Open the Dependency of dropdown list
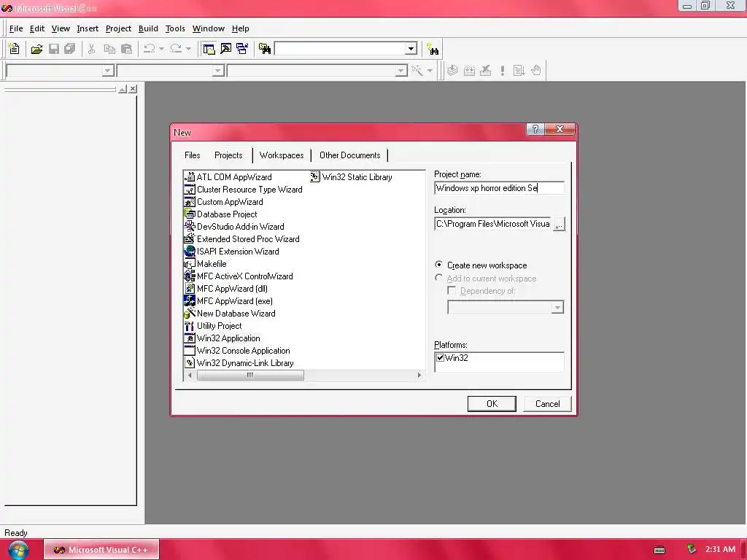 [557, 308]
